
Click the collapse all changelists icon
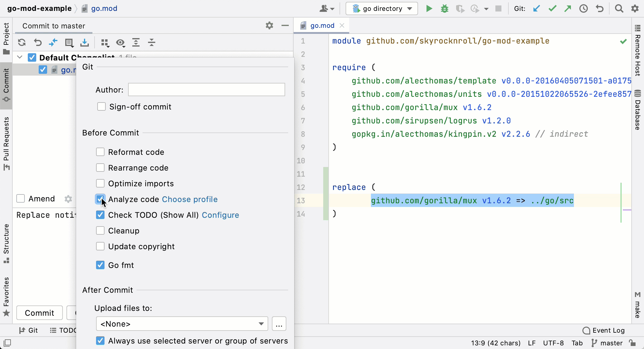[x=152, y=43]
